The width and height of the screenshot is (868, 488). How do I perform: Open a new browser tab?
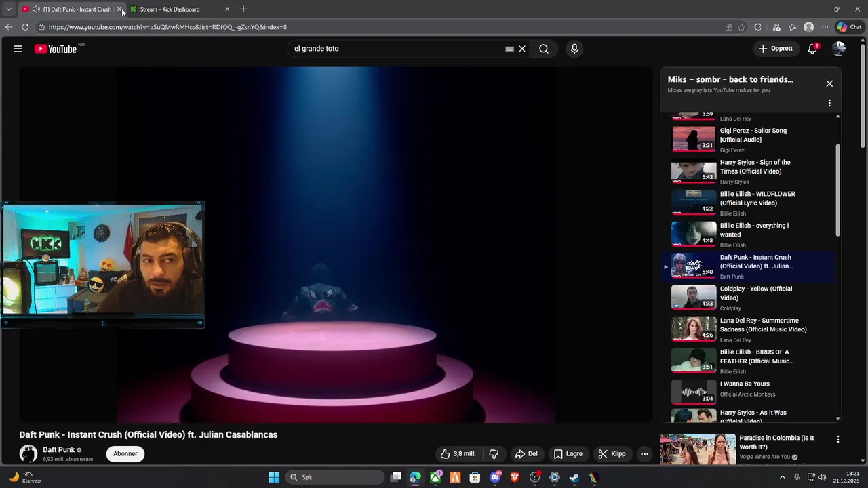(243, 9)
